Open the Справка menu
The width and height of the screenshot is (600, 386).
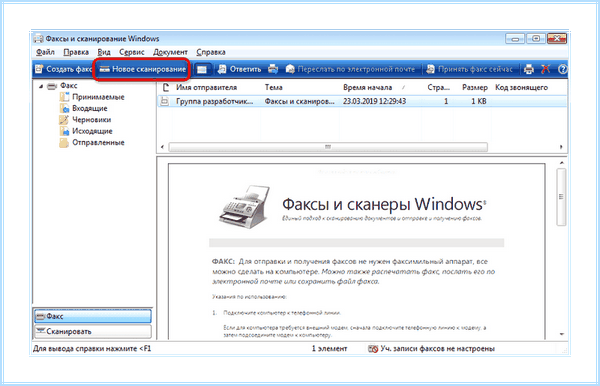[x=211, y=52]
